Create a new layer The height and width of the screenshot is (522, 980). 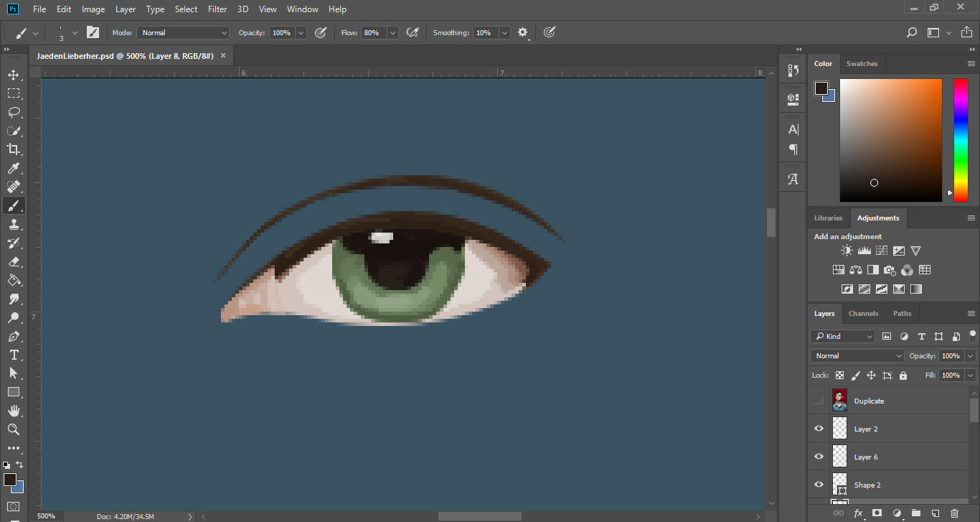(935, 513)
